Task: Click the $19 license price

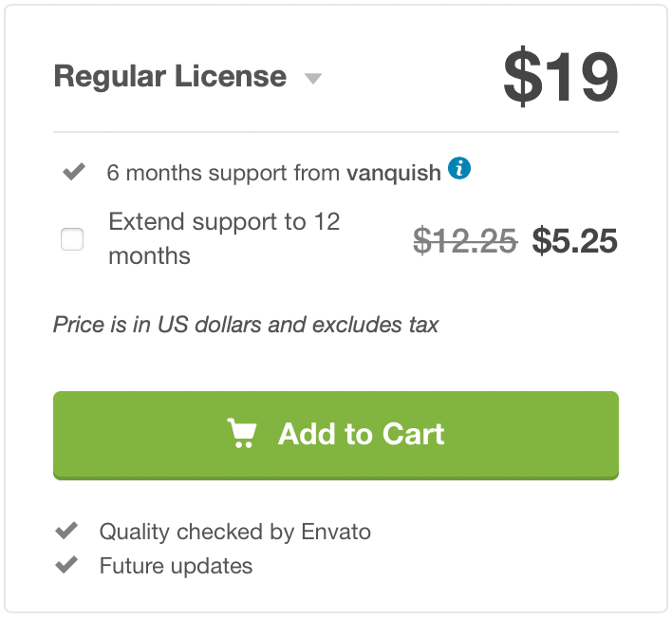Action: (x=561, y=76)
